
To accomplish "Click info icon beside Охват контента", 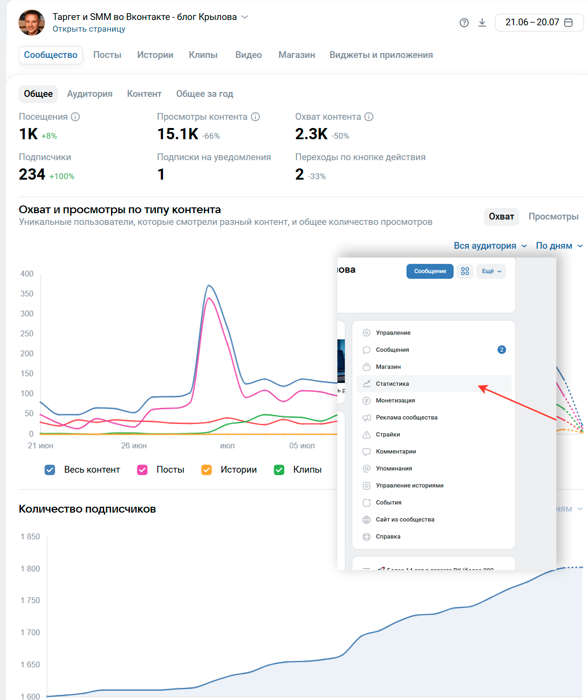I will (369, 117).
